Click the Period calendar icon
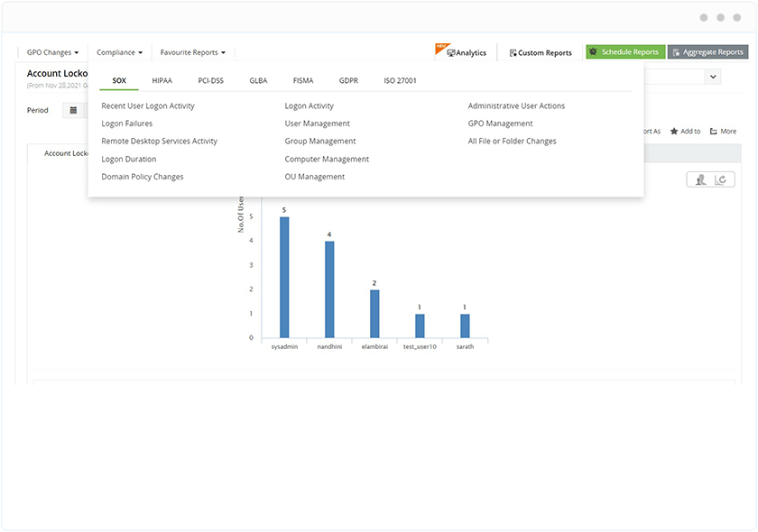Viewport: 758px width, 532px height. (x=73, y=110)
